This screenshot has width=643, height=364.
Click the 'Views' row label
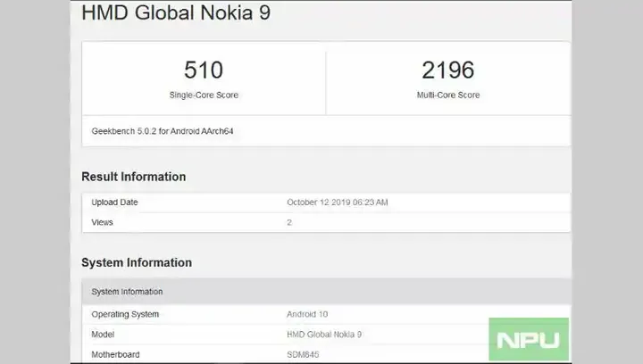click(x=102, y=222)
